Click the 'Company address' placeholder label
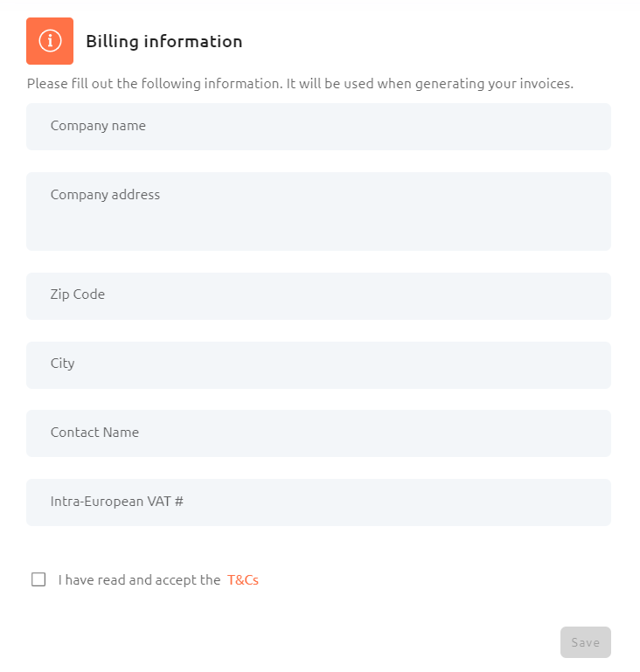 coord(105,195)
